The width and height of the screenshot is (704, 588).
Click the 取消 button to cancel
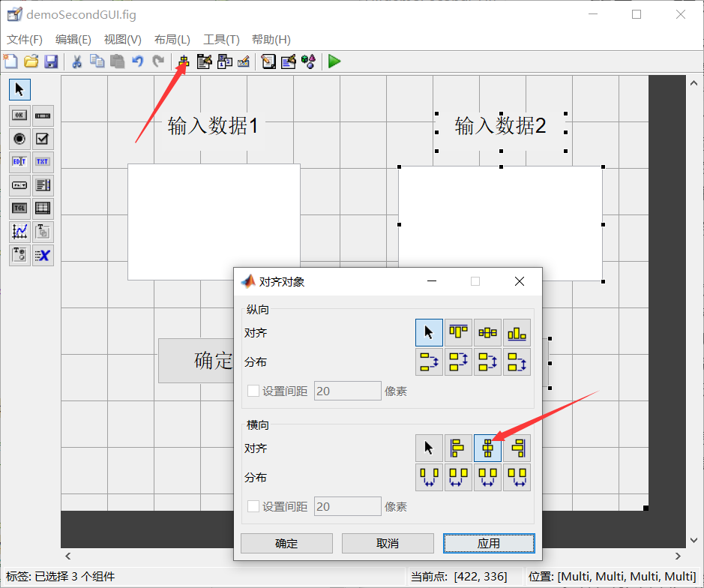coord(387,543)
